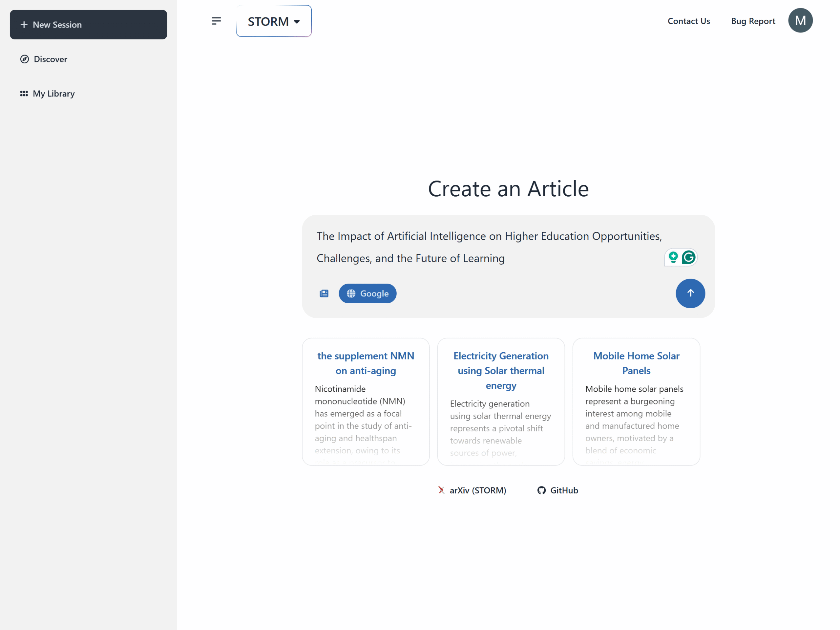Open the arXiv (STORM) link

pyautogui.click(x=472, y=490)
